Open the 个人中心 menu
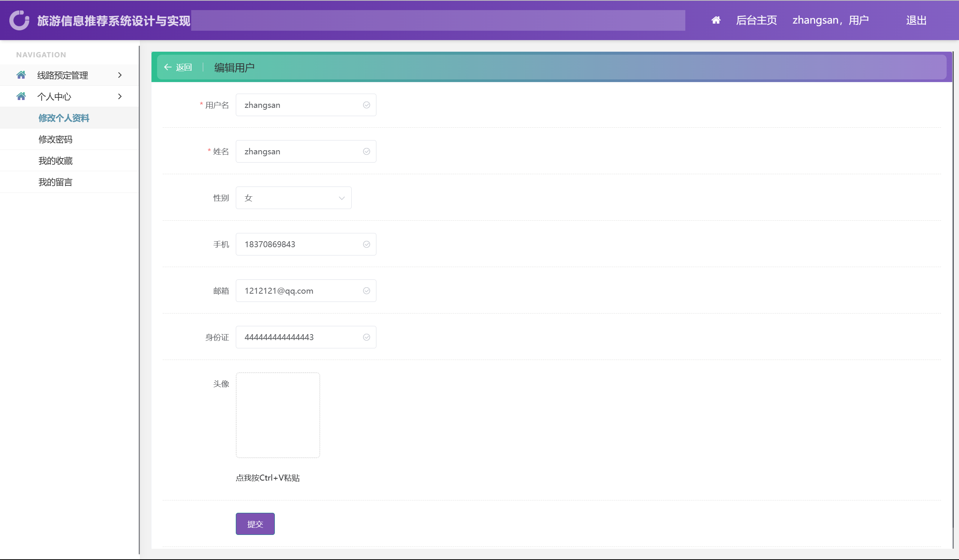The image size is (959, 560). (x=69, y=97)
